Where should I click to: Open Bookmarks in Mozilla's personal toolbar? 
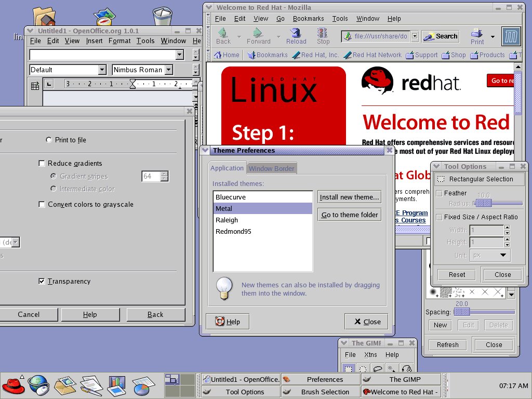coord(268,55)
